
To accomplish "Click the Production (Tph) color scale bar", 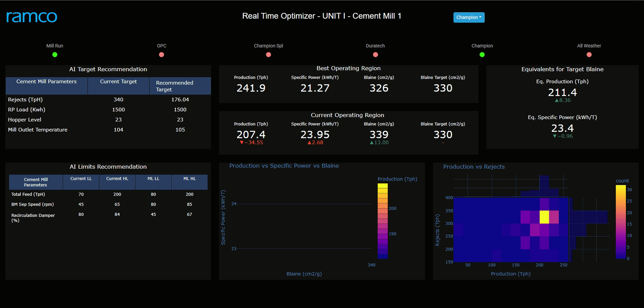I will [383, 221].
